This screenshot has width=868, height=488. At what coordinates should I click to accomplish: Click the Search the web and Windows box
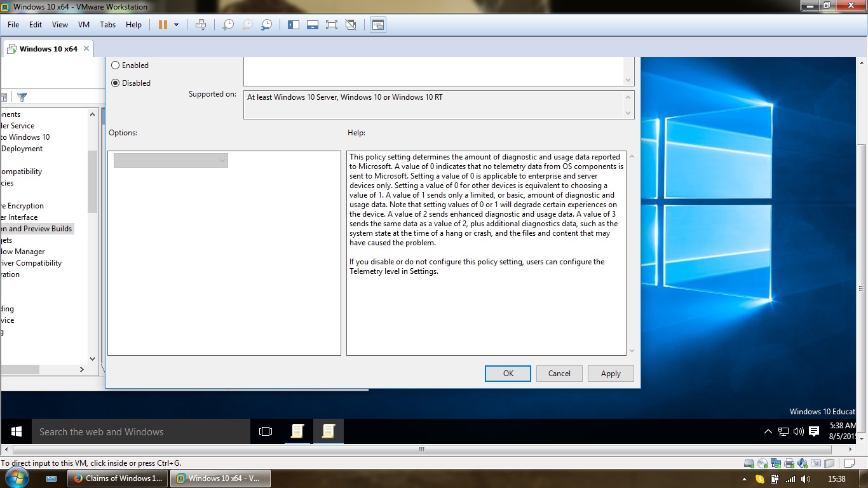[141, 431]
